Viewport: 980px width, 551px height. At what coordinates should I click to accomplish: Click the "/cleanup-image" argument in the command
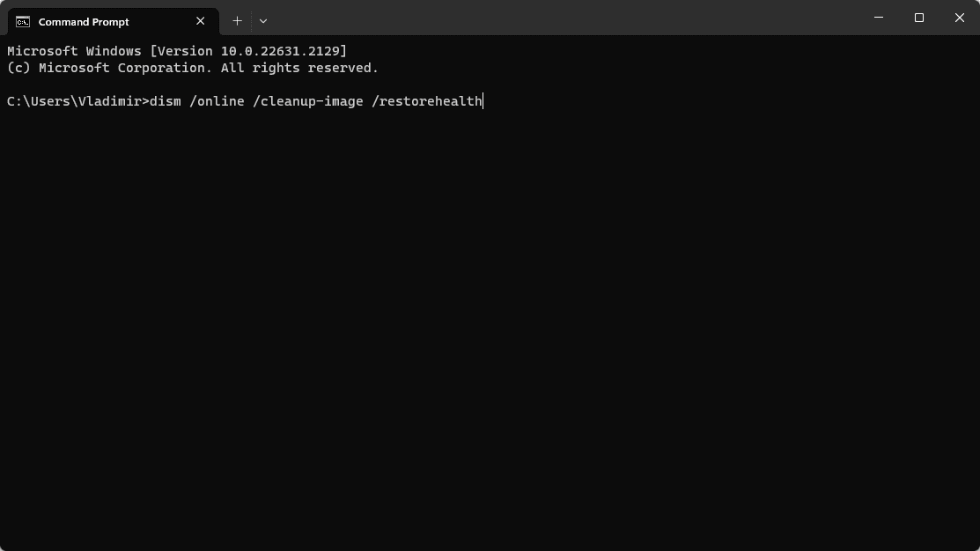[308, 101]
